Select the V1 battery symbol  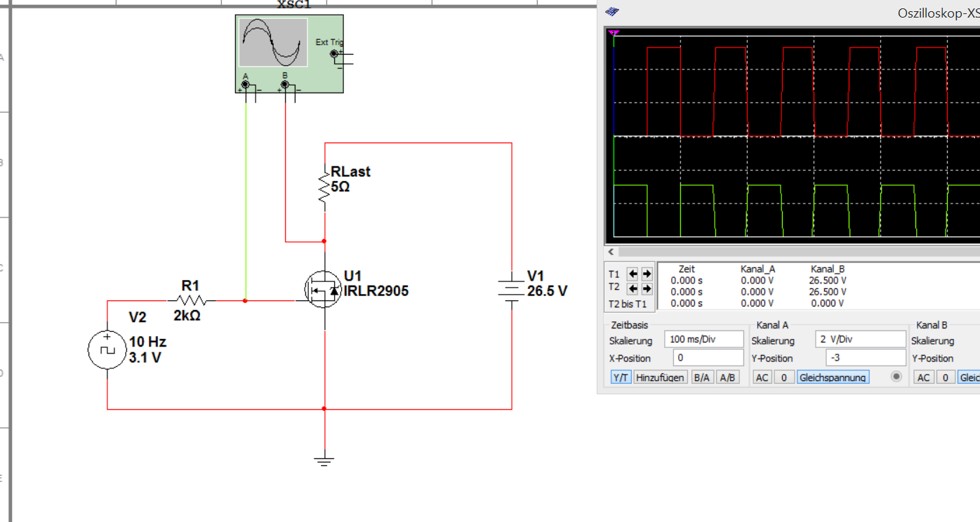512,289
